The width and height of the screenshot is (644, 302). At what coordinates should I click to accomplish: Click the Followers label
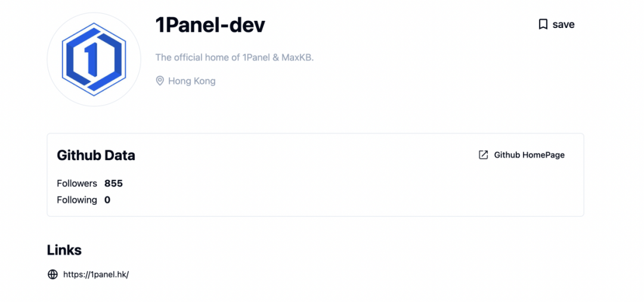pyautogui.click(x=77, y=183)
